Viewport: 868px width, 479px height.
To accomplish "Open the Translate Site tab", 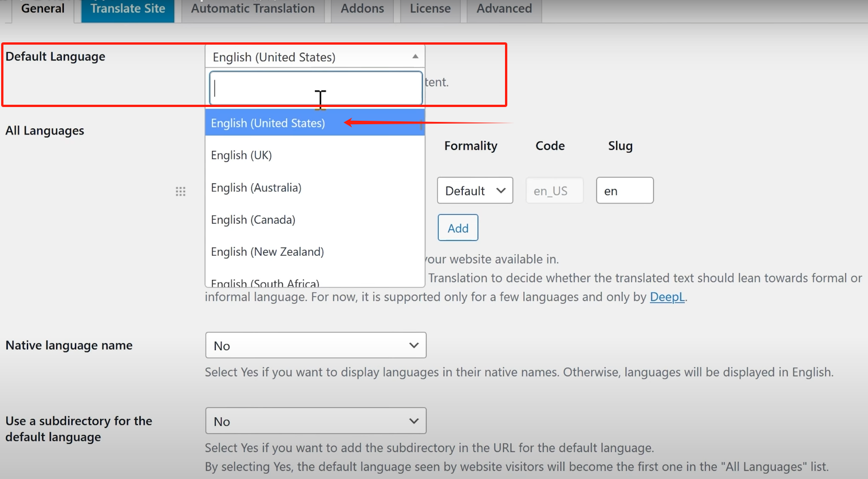I will pos(128,9).
